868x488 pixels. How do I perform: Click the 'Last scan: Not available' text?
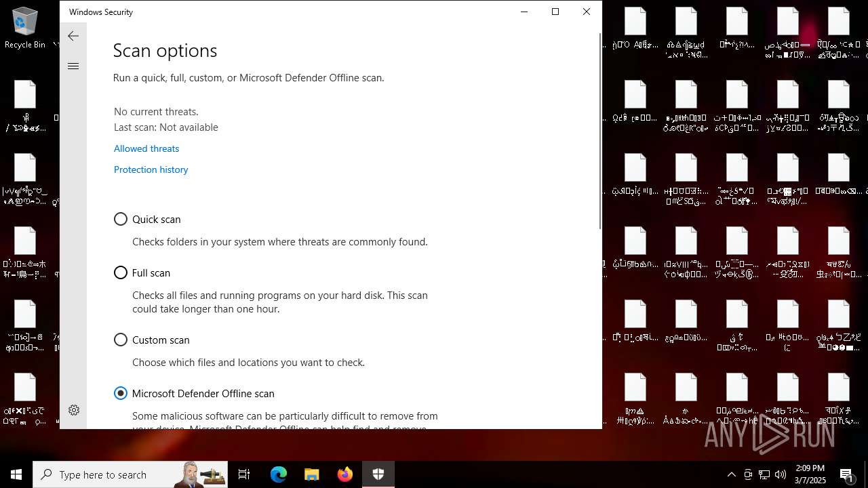tap(166, 127)
